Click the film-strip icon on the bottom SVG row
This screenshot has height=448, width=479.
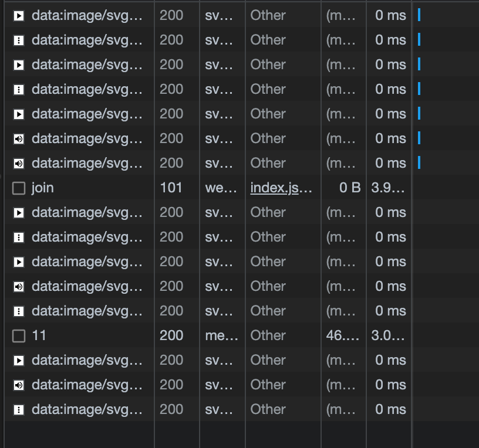[18, 409]
